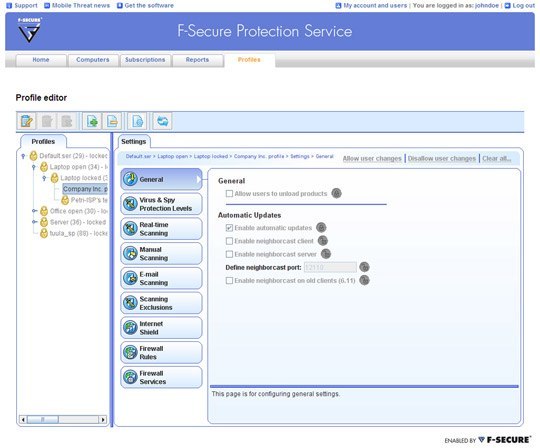Open Manual Scanning settings
Screen dimensions: 540x448
(161, 253)
